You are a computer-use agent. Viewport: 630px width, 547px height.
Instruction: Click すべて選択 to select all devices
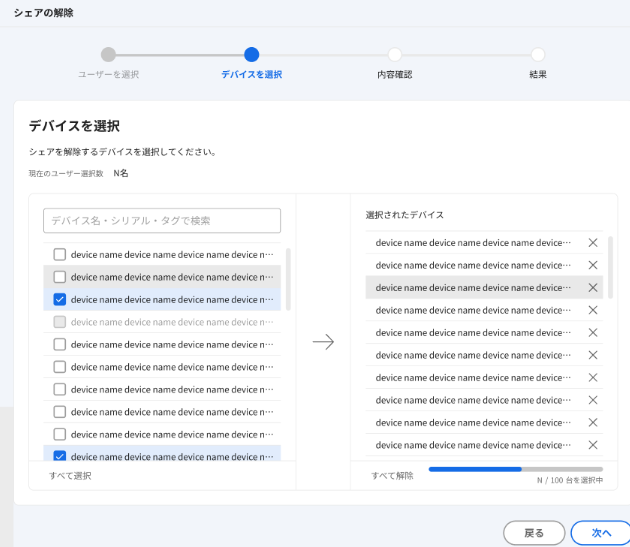tap(70, 476)
